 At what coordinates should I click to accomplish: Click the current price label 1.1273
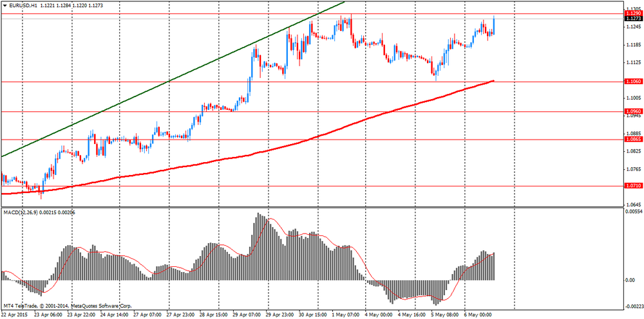pos(632,19)
